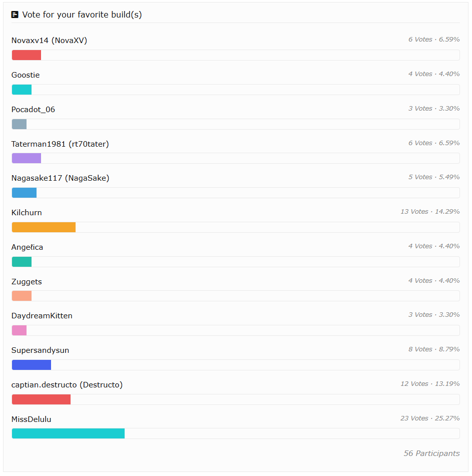The height and width of the screenshot is (476, 472).
Task: Click the pink DaydreamKitten result bar
Action: tap(19, 330)
